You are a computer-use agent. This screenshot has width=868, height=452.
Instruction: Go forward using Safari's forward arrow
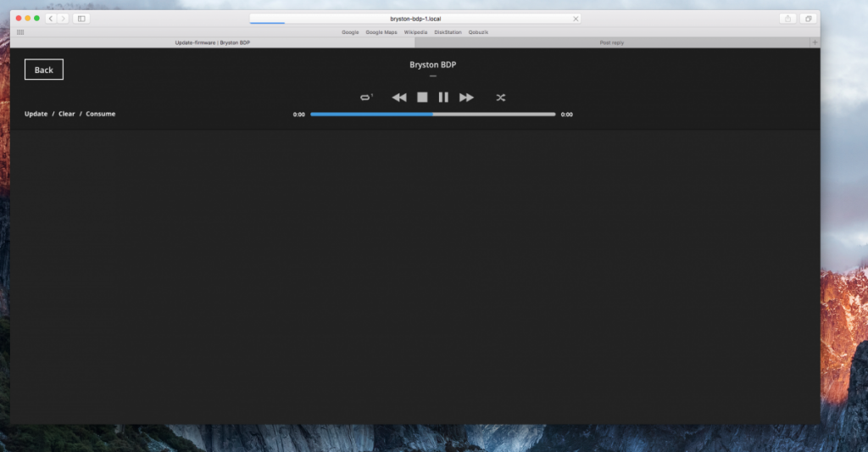(x=63, y=19)
